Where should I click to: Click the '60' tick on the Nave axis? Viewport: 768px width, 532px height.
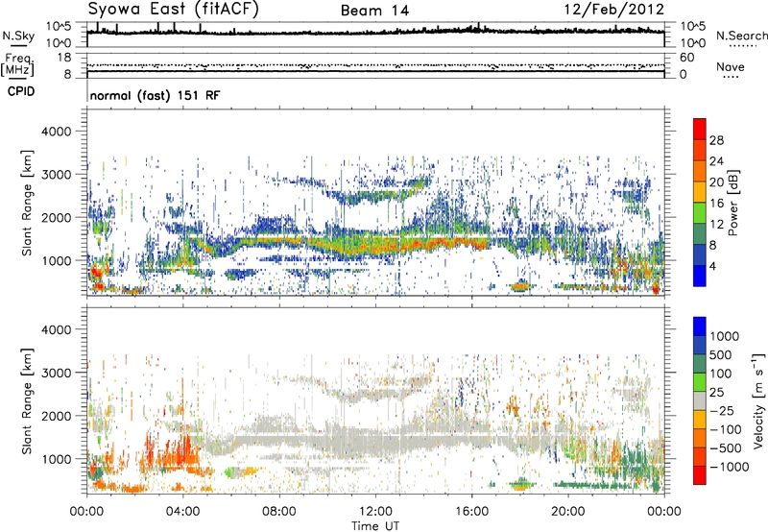coord(687,58)
